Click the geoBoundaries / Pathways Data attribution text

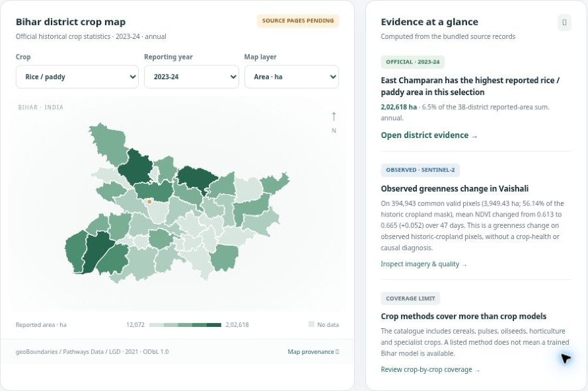pos(92,351)
